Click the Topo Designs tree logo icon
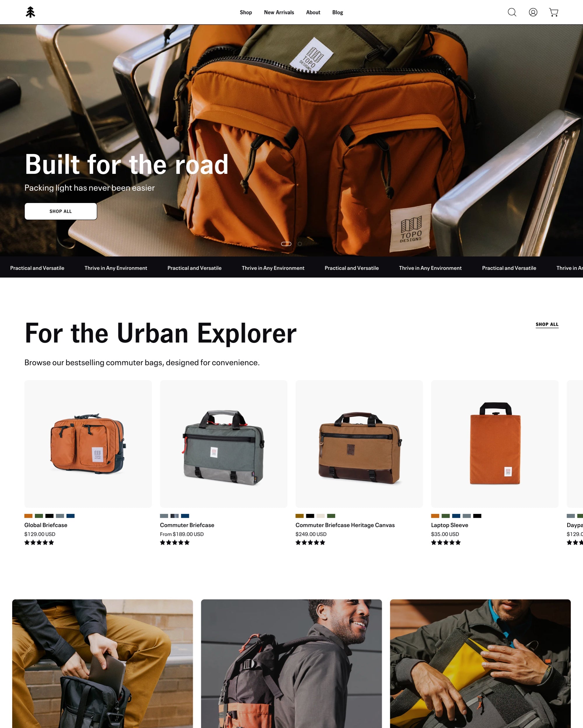The height and width of the screenshot is (728, 583). [x=30, y=11]
